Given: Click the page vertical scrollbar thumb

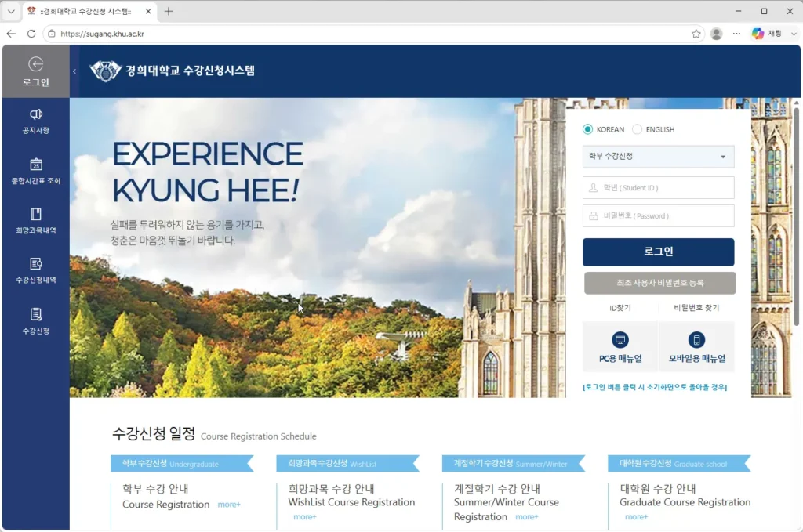Looking at the screenshot, I should tap(797, 216).
